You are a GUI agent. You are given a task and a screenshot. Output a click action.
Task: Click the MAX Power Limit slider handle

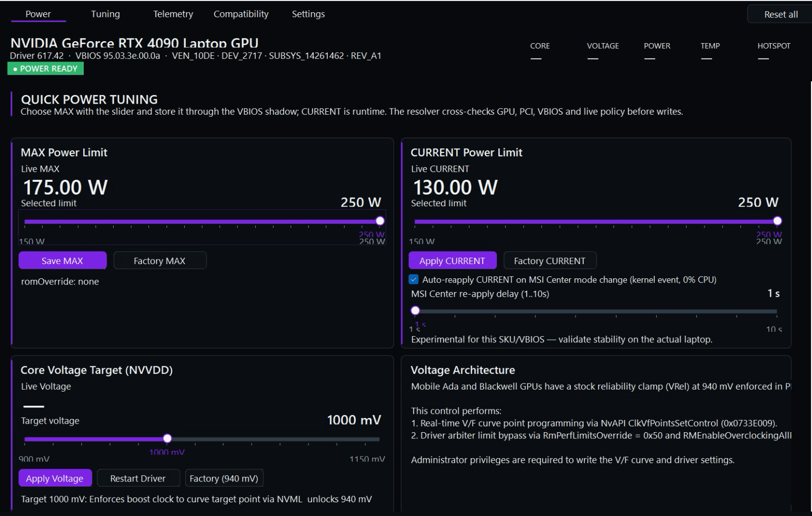[x=380, y=221]
